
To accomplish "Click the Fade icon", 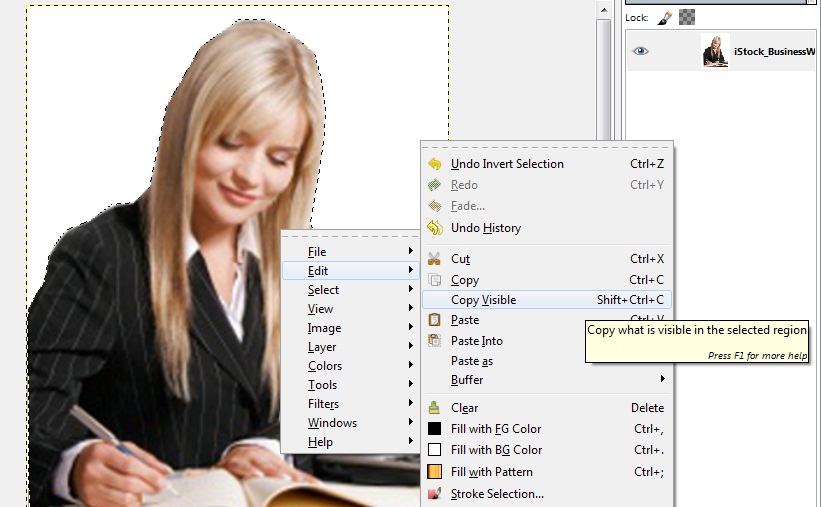I will 434,206.
